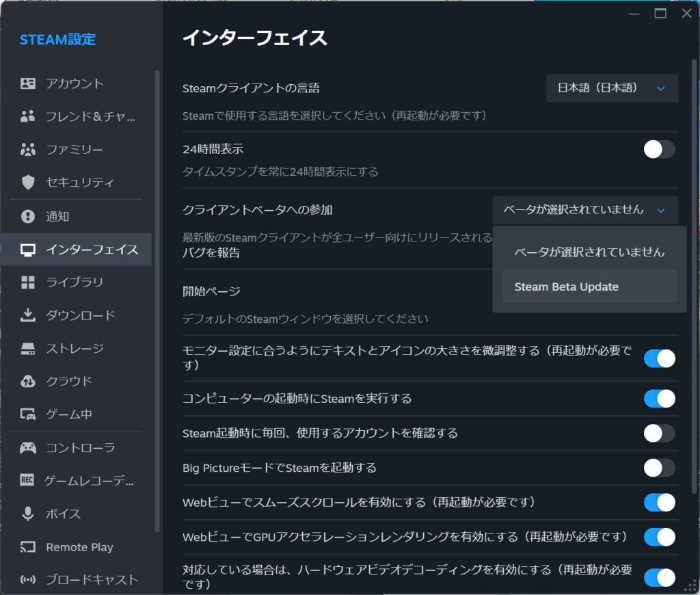Click the タイムスタンプを常に24時間表示にする description
This screenshot has width=700, height=595.
pos(280,172)
